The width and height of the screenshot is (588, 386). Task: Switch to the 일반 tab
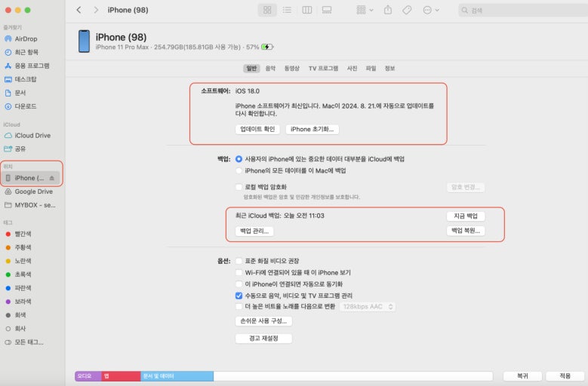(251, 68)
